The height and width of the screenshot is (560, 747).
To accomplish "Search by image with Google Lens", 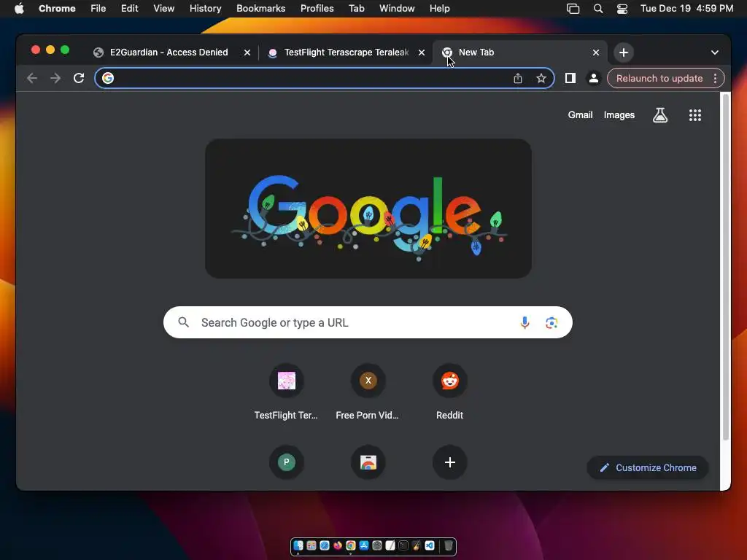I will point(551,323).
